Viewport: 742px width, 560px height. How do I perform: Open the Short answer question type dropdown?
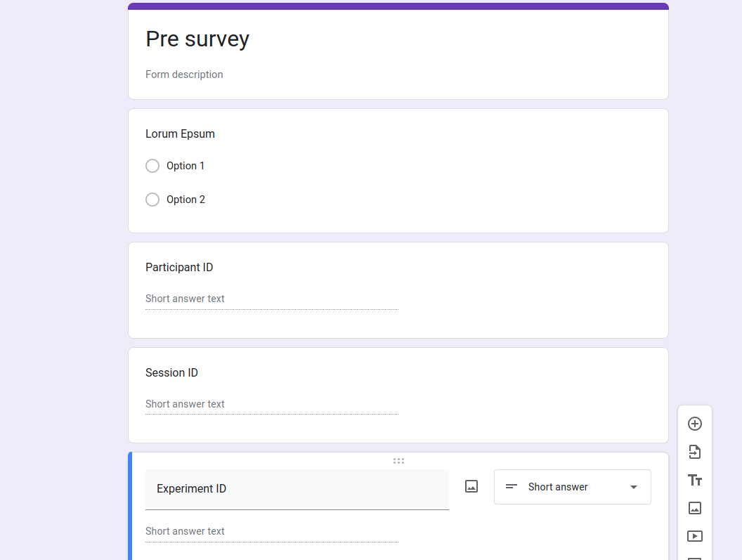coord(572,487)
